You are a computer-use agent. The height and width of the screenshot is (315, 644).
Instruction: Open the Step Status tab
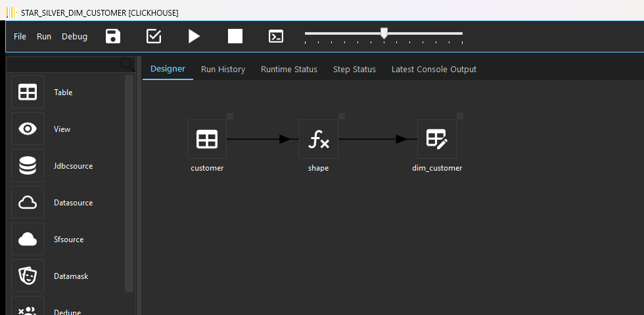coord(354,70)
